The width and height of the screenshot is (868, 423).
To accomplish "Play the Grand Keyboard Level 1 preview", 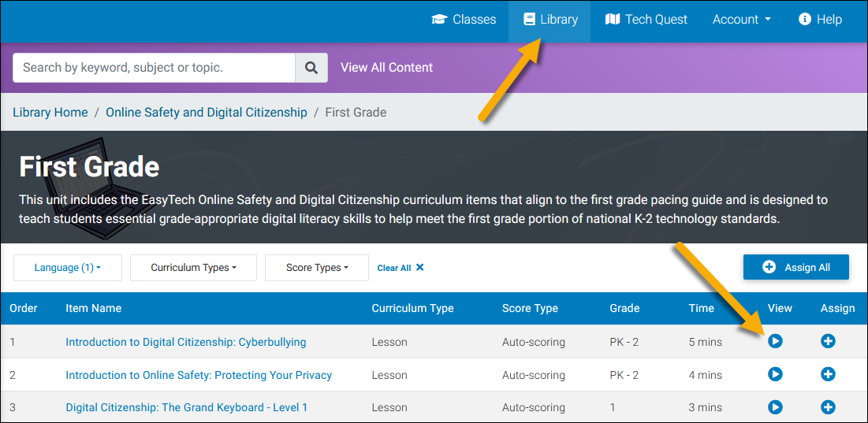I will pyautogui.click(x=775, y=406).
